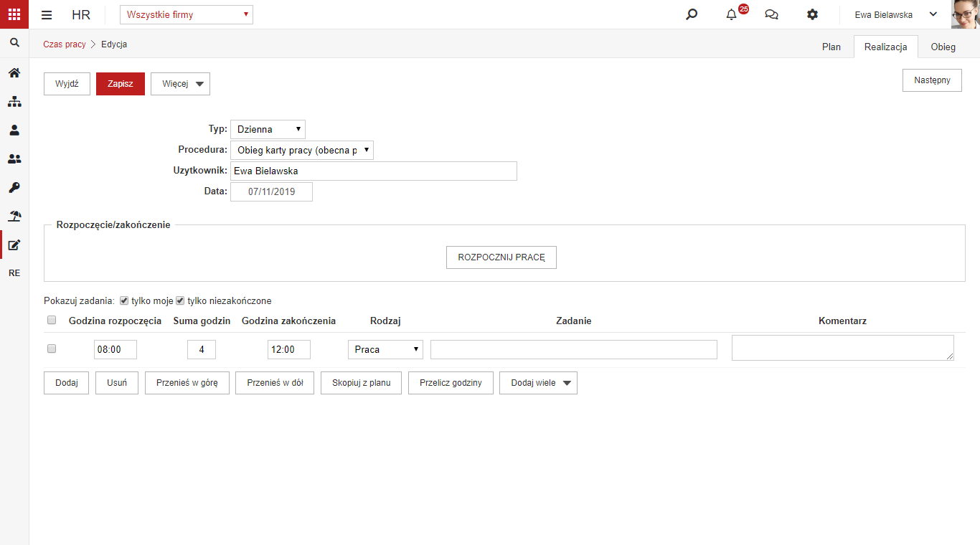Tick the checkbox for the 08:00 row
The height and width of the screenshot is (545, 980).
(x=51, y=349)
